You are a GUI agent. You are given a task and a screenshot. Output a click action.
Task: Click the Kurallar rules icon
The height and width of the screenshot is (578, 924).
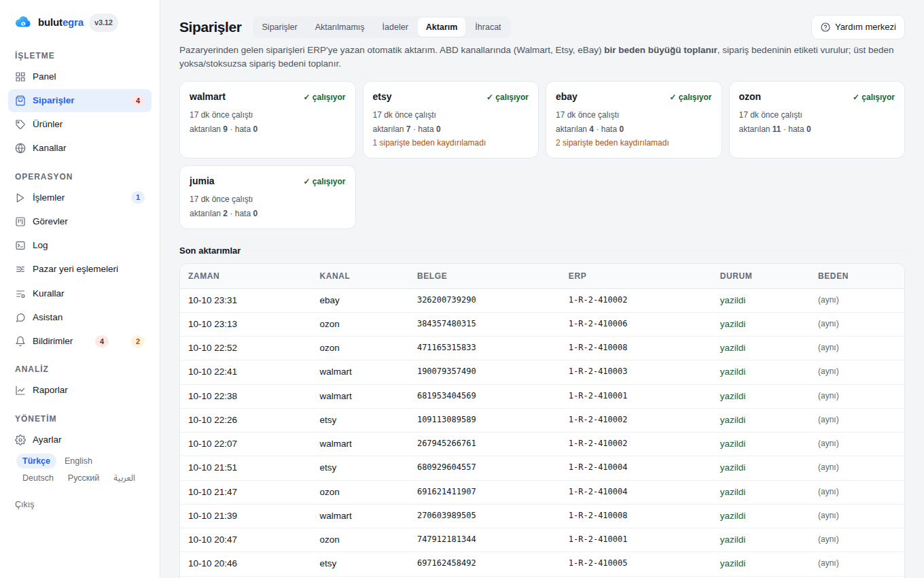(20, 294)
